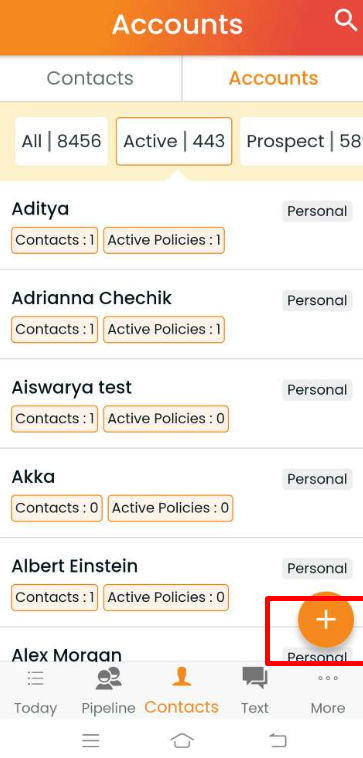Tap the Android home navigation icon
Viewport: 363px width, 758px height.
[x=182, y=740]
